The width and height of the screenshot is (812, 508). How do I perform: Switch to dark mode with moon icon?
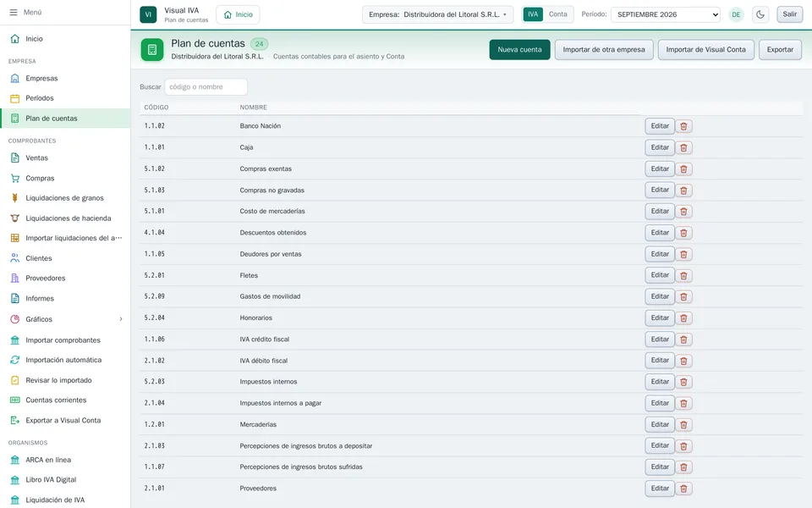pyautogui.click(x=760, y=14)
